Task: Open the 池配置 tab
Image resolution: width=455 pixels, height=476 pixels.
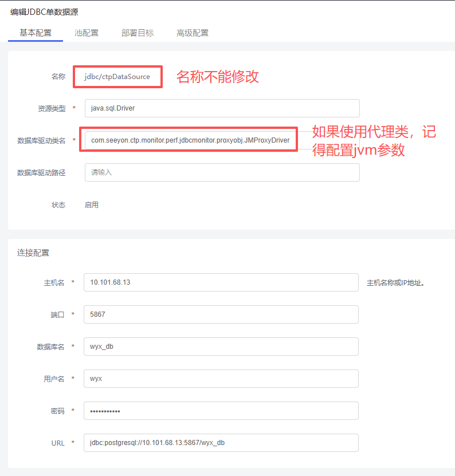Action: (87, 33)
